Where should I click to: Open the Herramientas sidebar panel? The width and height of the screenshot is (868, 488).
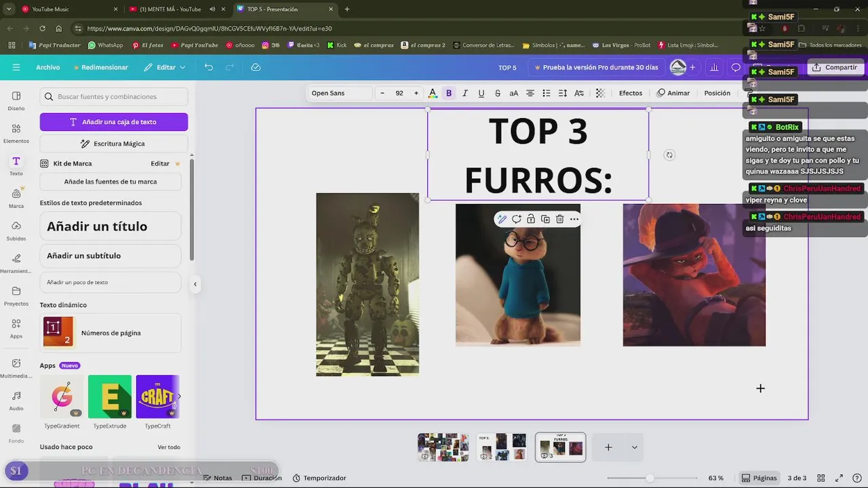click(x=16, y=263)
